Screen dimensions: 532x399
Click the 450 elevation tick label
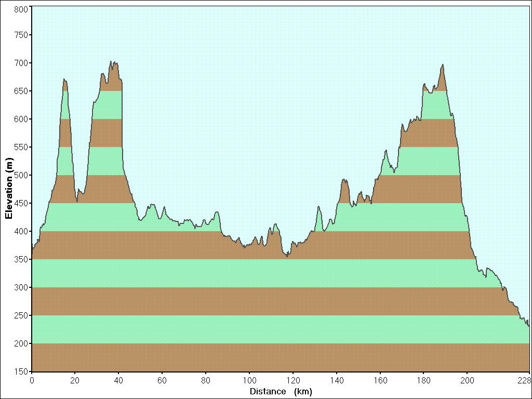21,203
